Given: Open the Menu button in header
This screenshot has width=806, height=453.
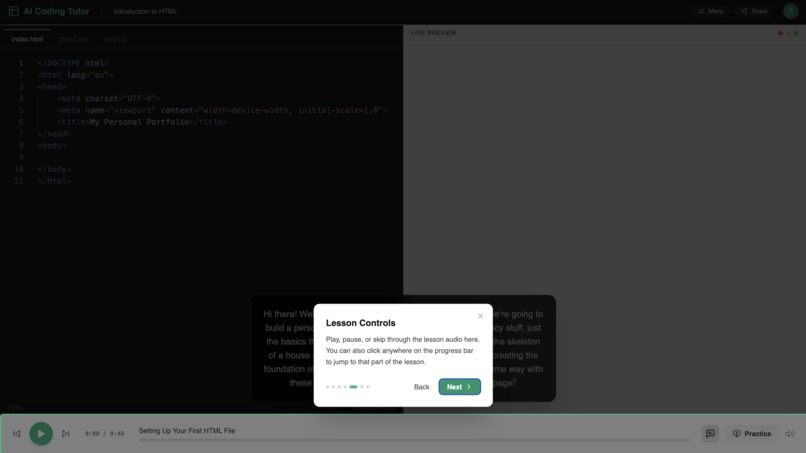Looking at the screenshot, I should 710,11.
